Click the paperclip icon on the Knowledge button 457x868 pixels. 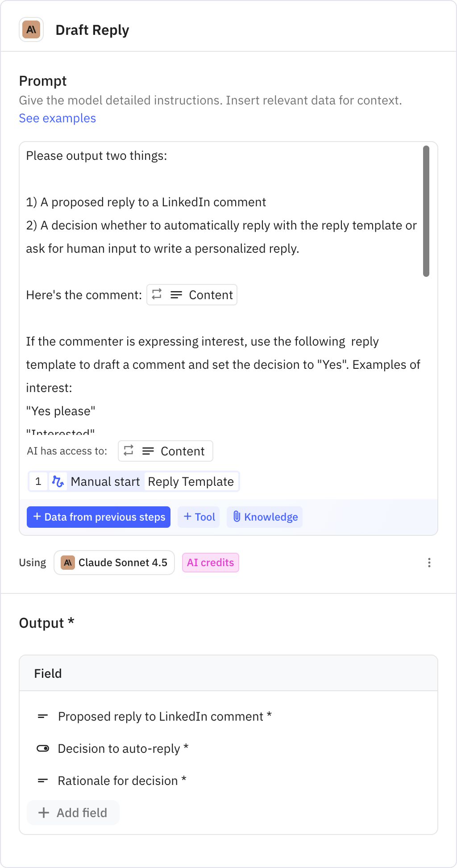pyautogui.click(x=237, y=517)
